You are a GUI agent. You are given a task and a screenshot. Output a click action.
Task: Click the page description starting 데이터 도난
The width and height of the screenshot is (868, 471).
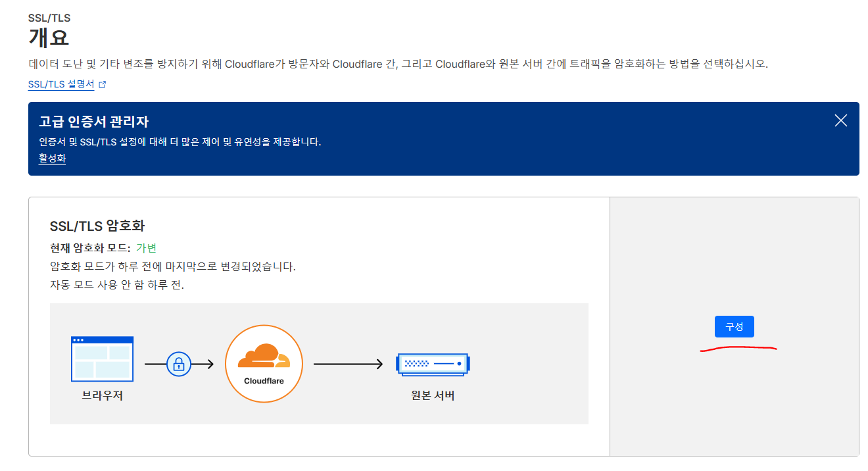[x=398, y=64]
